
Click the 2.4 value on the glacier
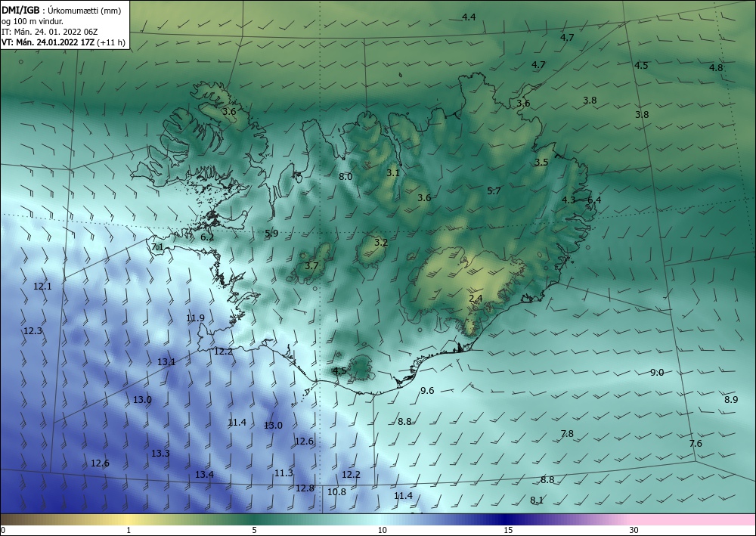[x=476, y=299]
